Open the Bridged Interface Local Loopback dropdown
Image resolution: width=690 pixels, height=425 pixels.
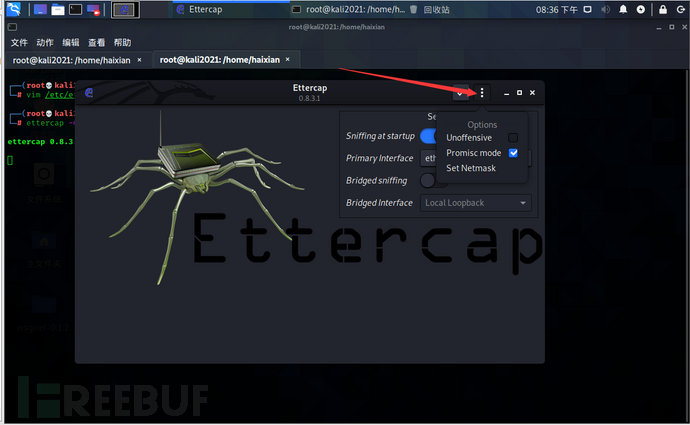pyautogui.click(x=476, y=203)
